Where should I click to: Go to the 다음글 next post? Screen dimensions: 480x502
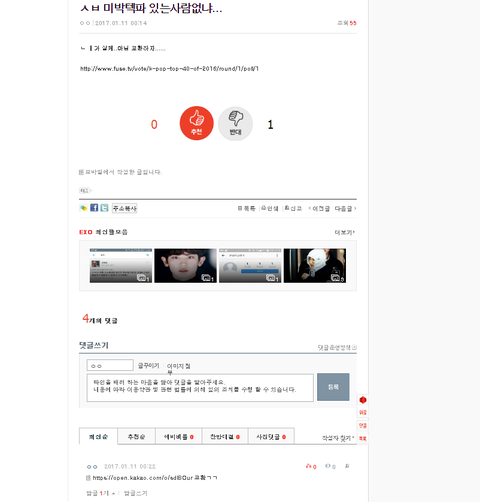[345, 209]
